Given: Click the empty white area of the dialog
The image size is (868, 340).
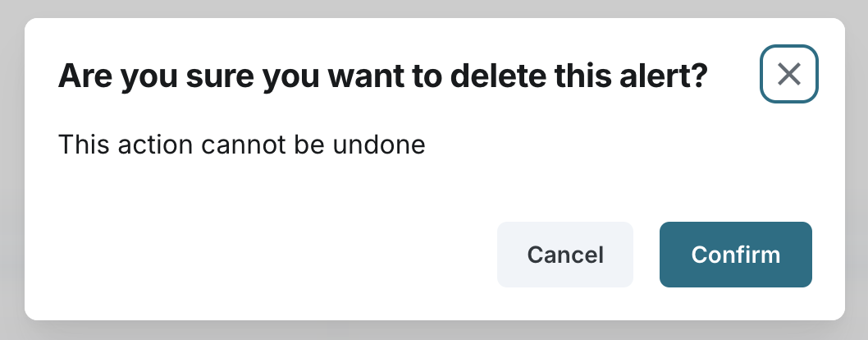Looking at the screenshot, I should point(246,246).
